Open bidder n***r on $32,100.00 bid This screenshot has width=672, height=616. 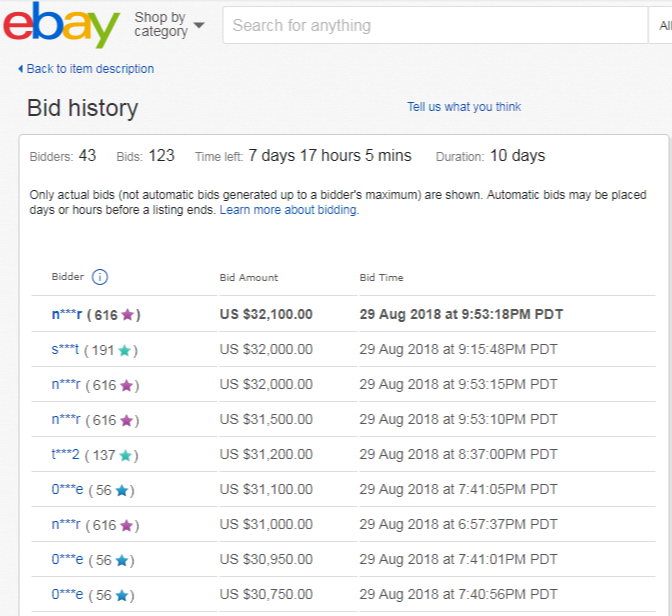(x=66, y=315)
